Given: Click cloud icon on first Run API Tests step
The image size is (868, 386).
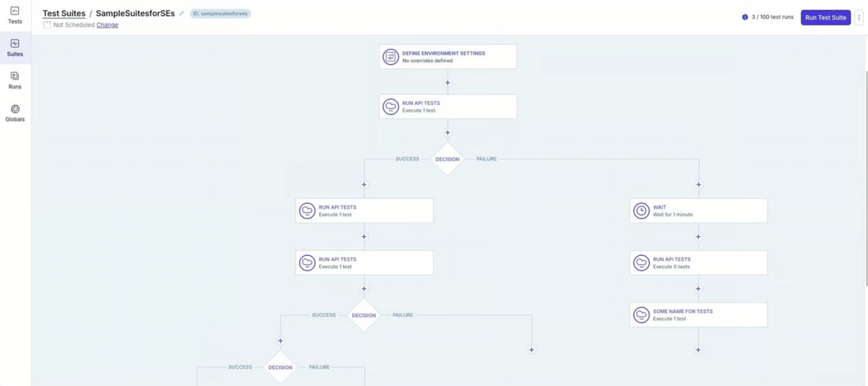Looking at the screenshot, I should [391, 106].
